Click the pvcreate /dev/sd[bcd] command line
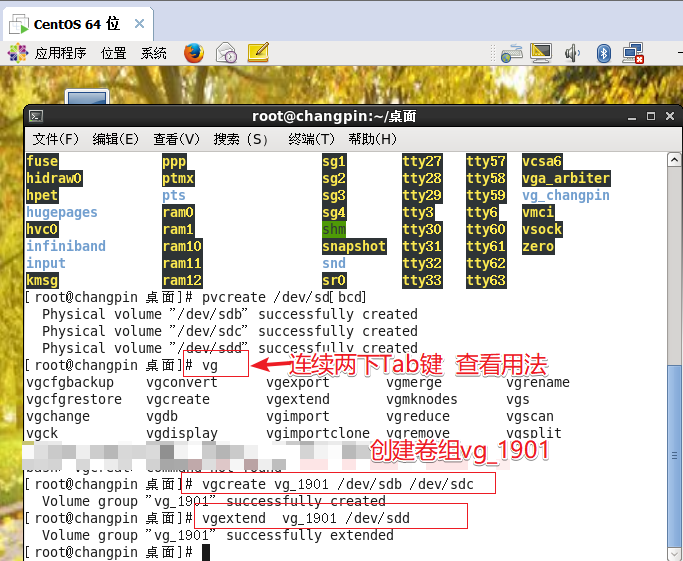This screenshot has width=683, height=561. [284, 297]
